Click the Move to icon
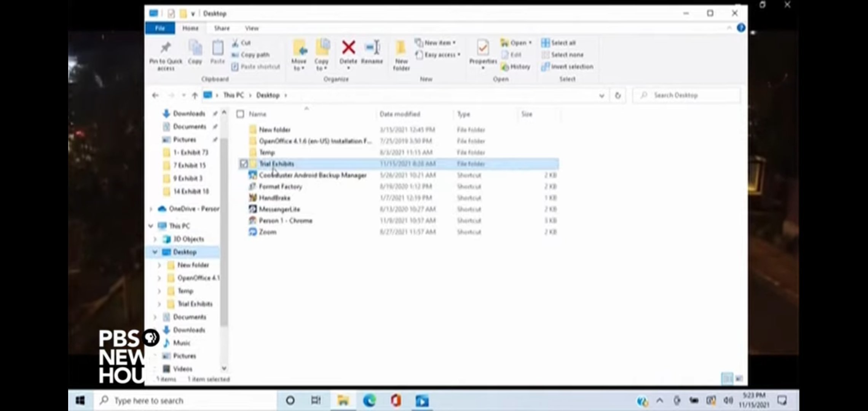This screenshot has width=868, height=411. coord(299,48)
